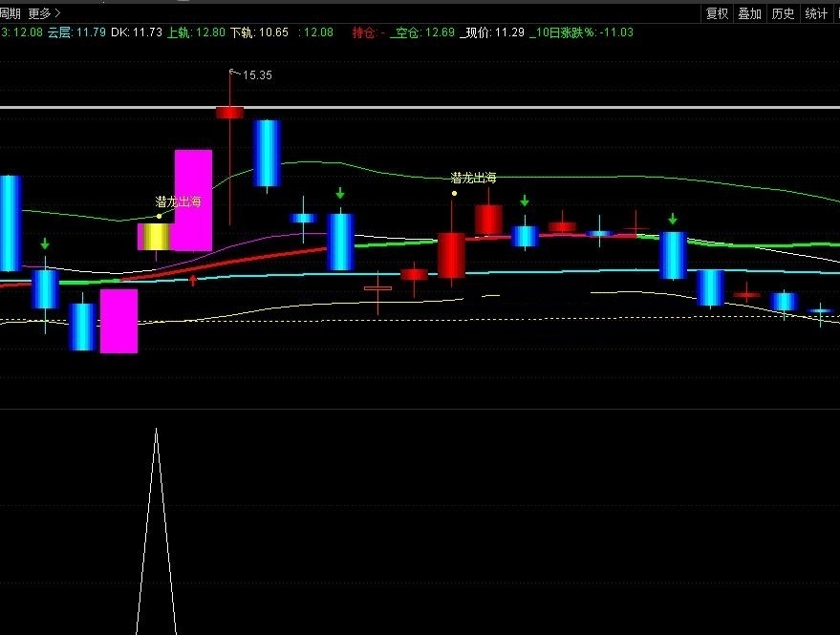Image resolution: width=840 pixels, height=635 pixels.
Task: Click the rightmost green down arrow signal
Action: (673, 219)
